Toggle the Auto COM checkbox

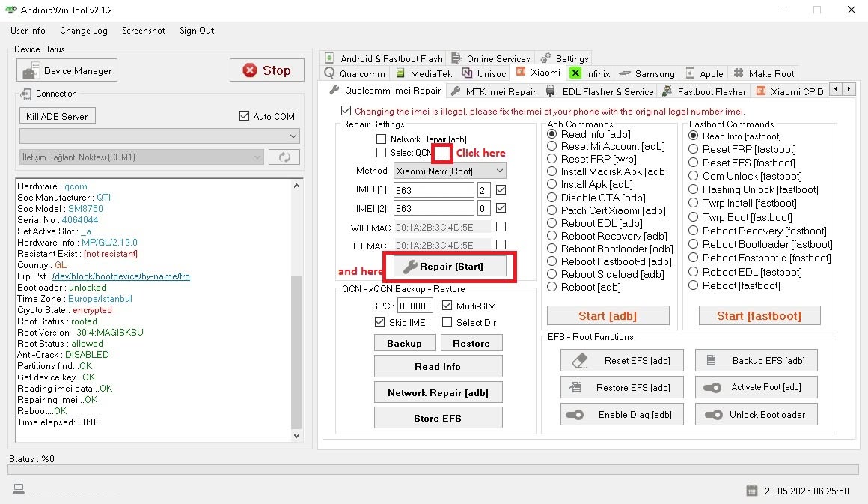(x=244, y=116)
